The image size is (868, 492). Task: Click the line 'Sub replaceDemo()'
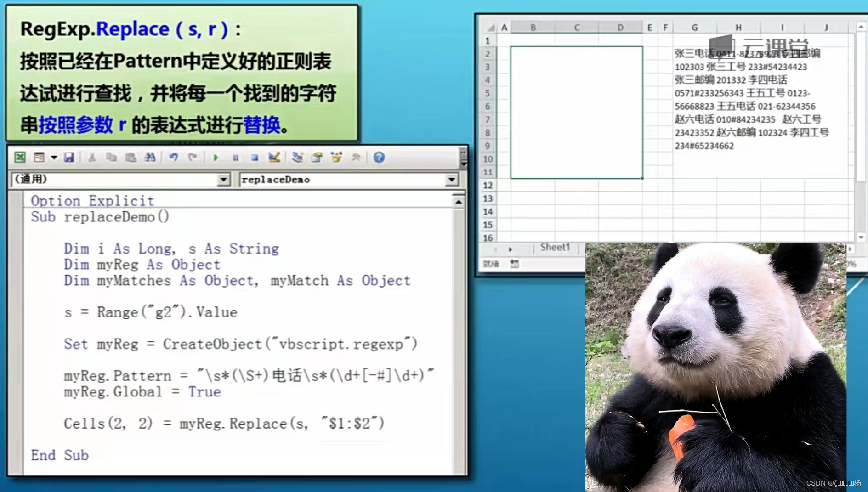click(x=100, y=217)
